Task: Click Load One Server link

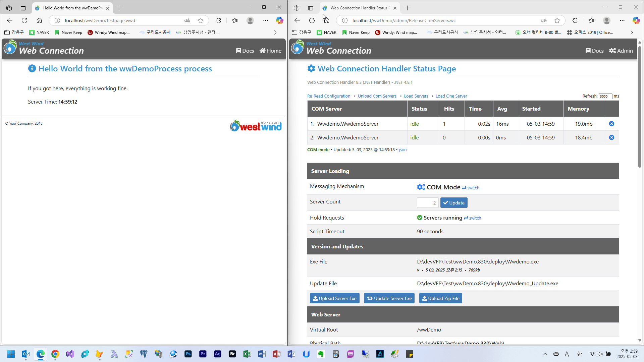Action: 451,96
